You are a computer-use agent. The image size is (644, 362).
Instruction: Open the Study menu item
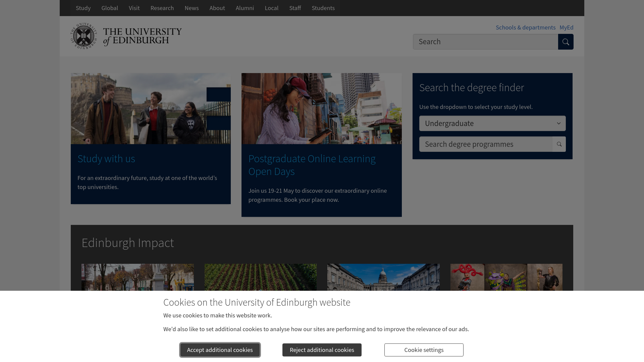(83, 8)
